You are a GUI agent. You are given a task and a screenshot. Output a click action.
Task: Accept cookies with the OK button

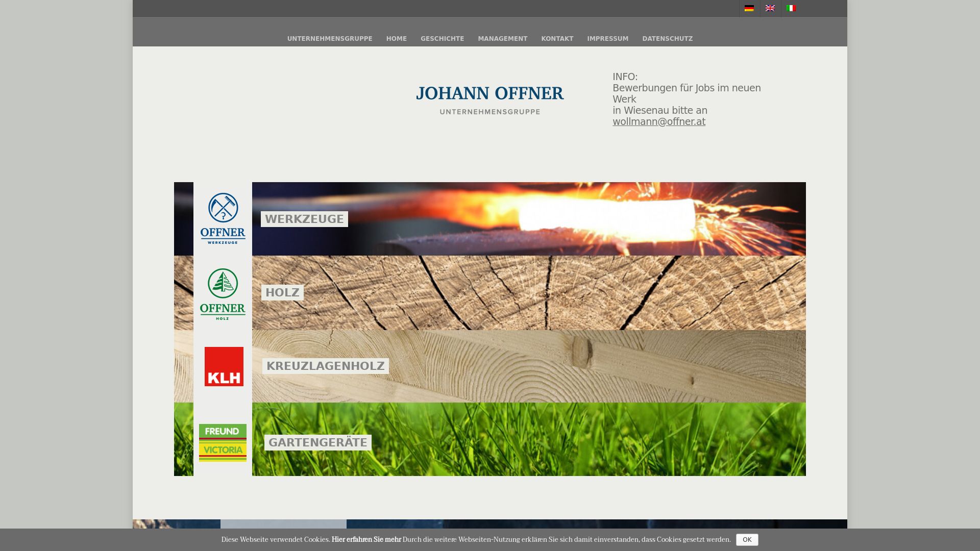pos(747,540)
